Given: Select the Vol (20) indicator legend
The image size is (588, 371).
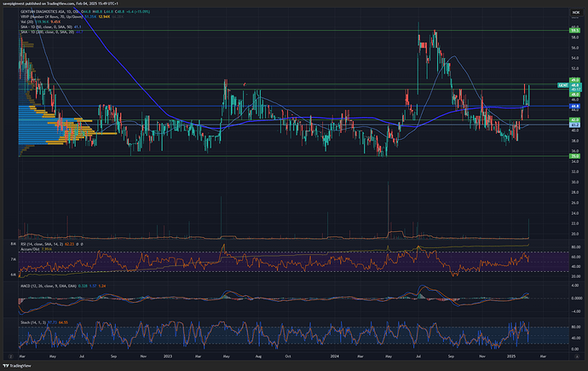Looking at the screenshot, I should 41,22.
